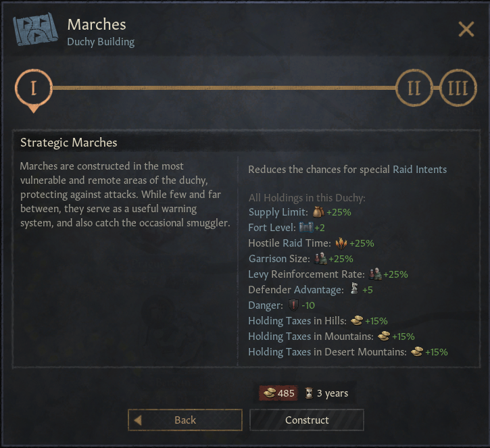Click the Holding Taxes in Mountains coin icon
Screen dimensions: 490x448
click(x=384, y=336)
